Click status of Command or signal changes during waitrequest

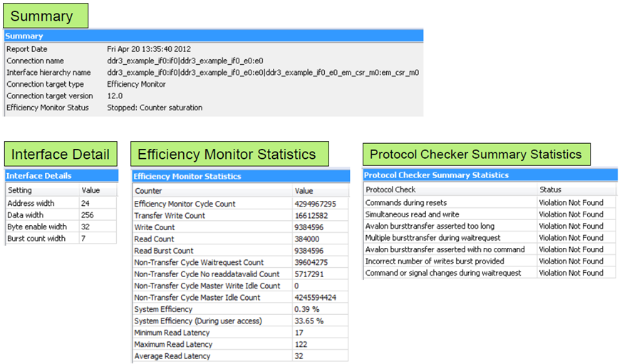click(571, 273)
